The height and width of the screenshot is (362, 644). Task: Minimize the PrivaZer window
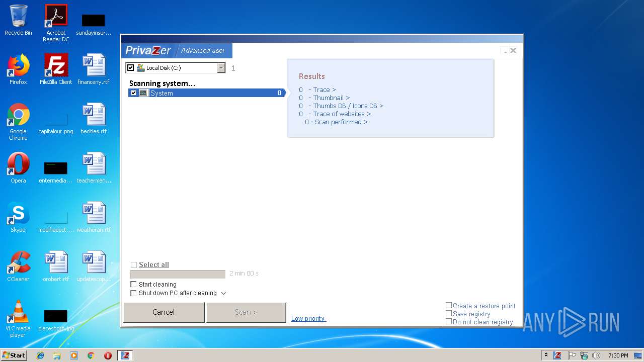pyautogui.click(x=505, y=51)
